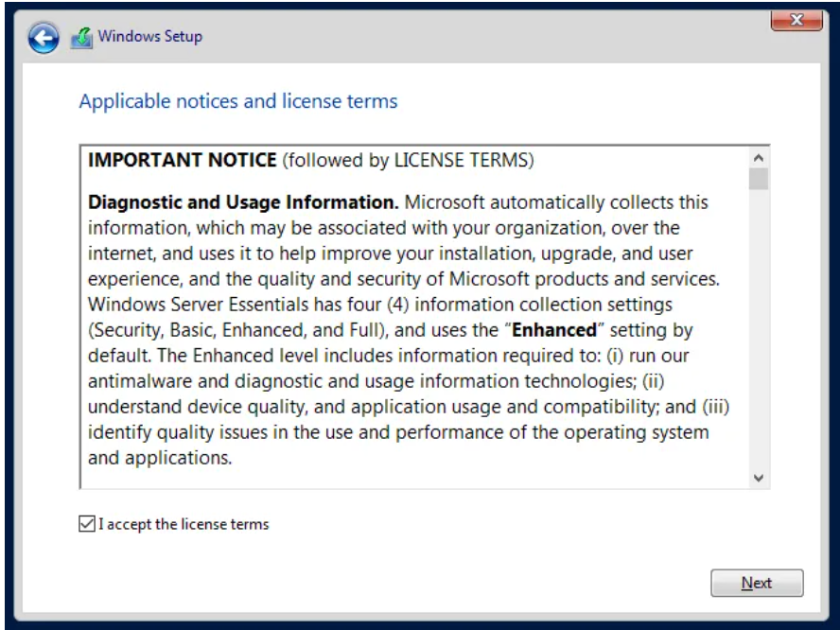Proceed with the Next button
The image size is (840, 630).
(757, 583)
